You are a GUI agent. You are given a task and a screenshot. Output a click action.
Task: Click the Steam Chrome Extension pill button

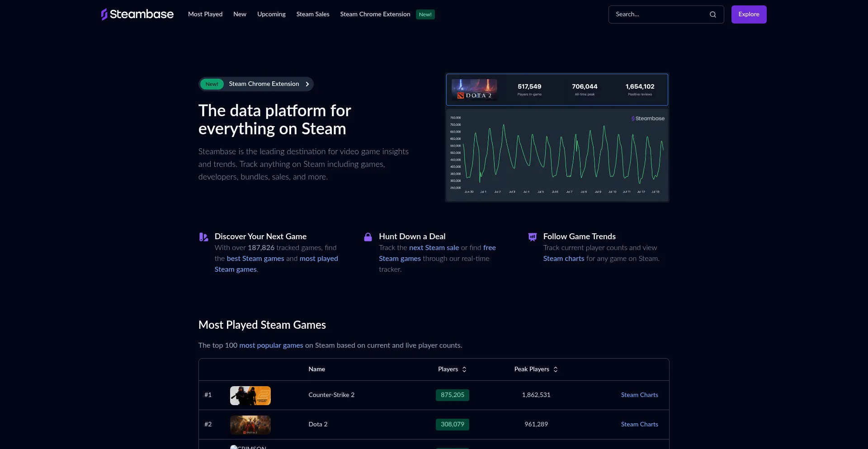(256, 84)
